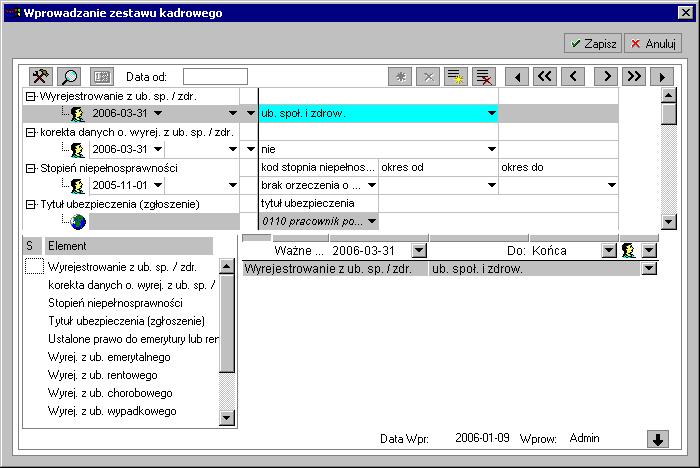
Task: Collapse Wyrejestrowanie z ub. sp. / zdr. node
Action: tap(30, 96)
